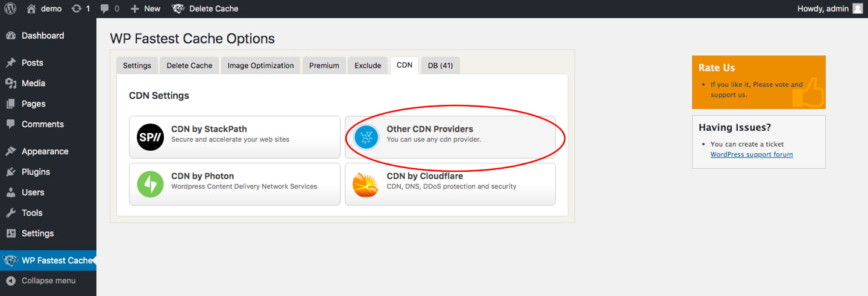This screenshot has width=868, height=296.
Task: Open the Pages menu label
Action: pos(34,104)
